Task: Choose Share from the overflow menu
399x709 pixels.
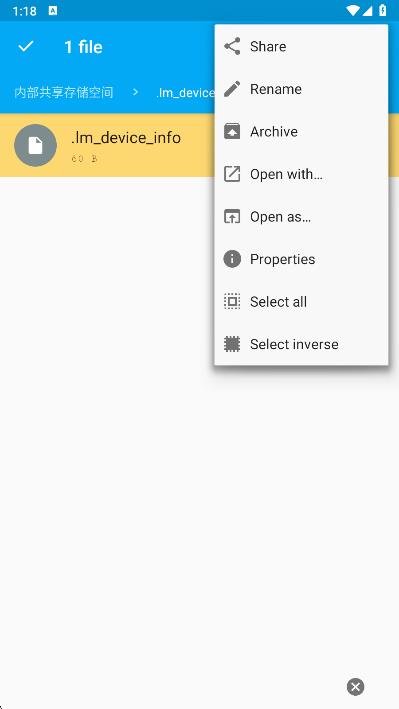Action: (x=301, y=47)
